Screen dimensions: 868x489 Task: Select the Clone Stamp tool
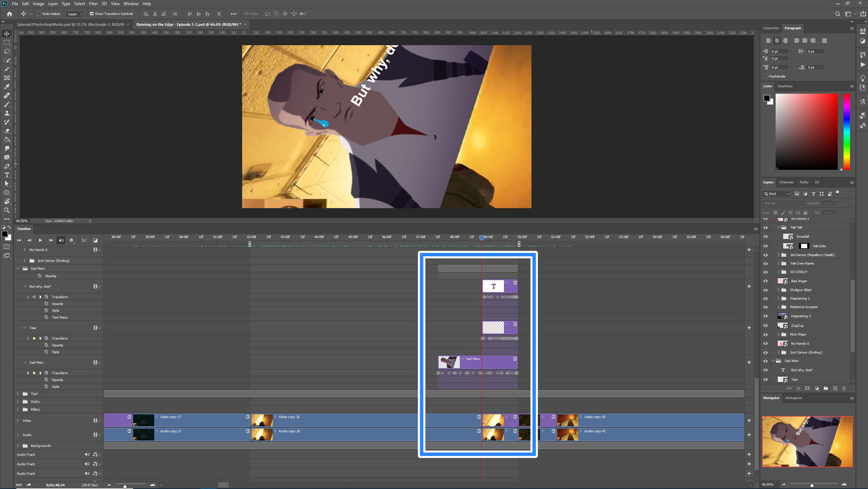(x=7, y=113)
